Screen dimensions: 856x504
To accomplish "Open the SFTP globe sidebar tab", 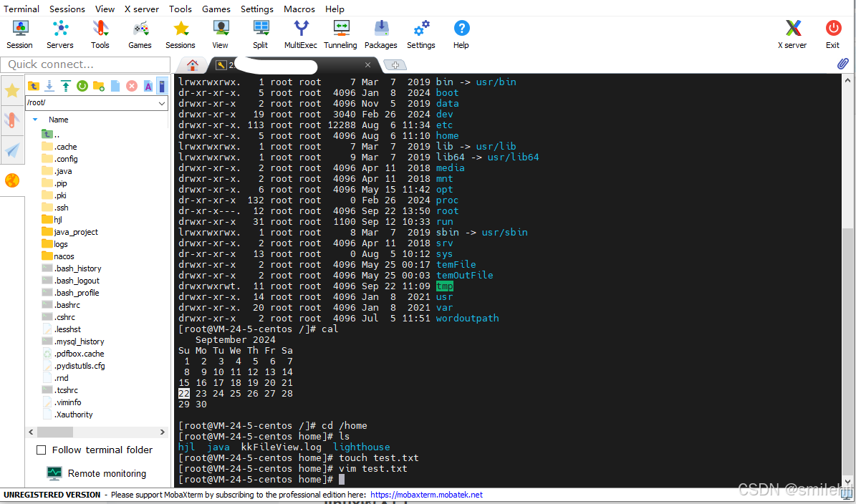I will [12, 180].
